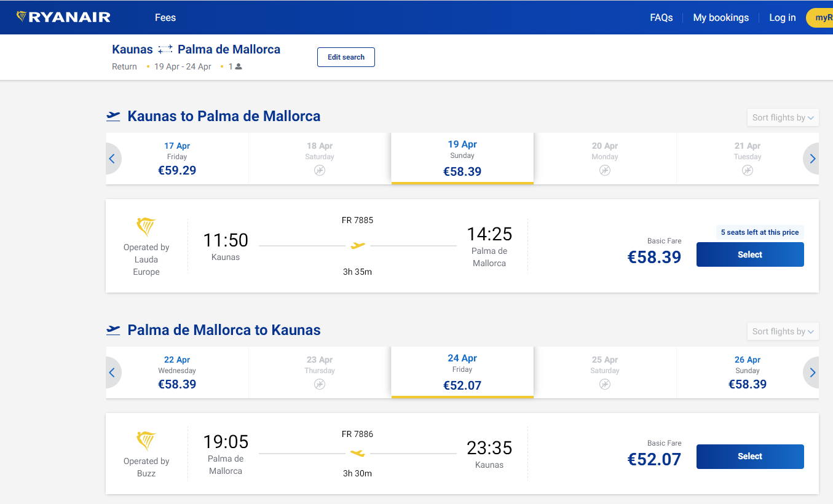Open the Sort flights by dropdown for return flights
The height and width of the screenshot is (504, 833).
click(783, 331)
